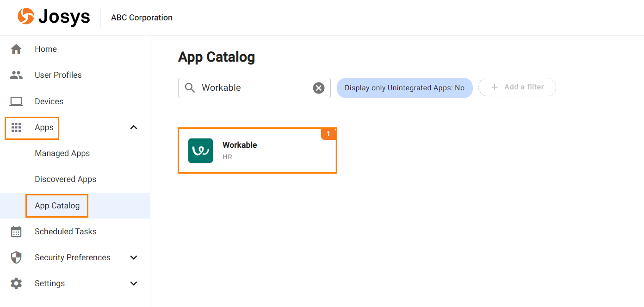Open Security Preferences label
The height and width of the screenshot is (307, 644).
(x=73, y=257)
